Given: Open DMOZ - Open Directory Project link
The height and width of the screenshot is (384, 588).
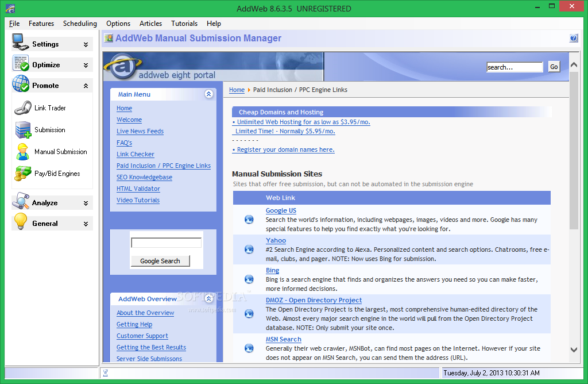Looking at the screenshot, I should [x=314, y=300].
